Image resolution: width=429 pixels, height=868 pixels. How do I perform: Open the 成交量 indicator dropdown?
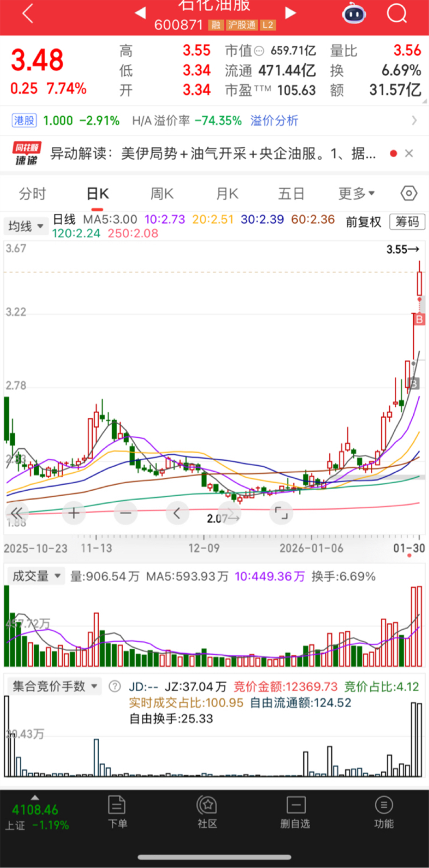click(35, 576)
